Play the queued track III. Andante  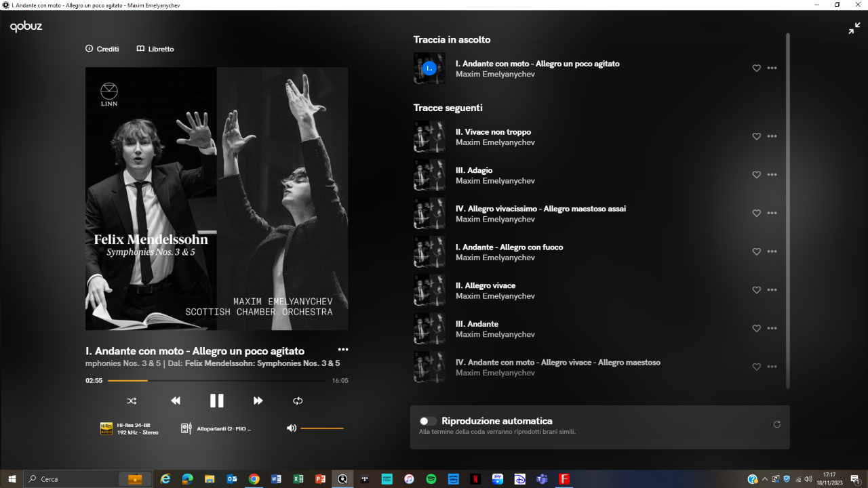(x=477, y=324)
